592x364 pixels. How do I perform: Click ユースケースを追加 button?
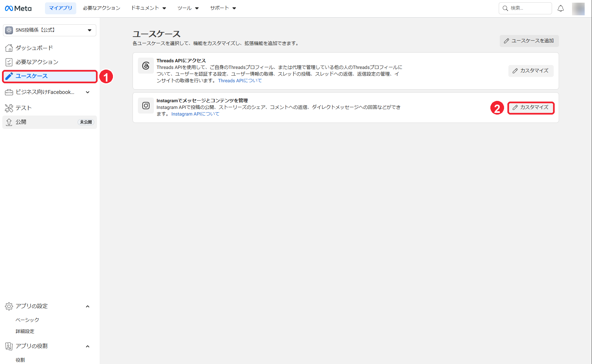[x=529, y=41]
